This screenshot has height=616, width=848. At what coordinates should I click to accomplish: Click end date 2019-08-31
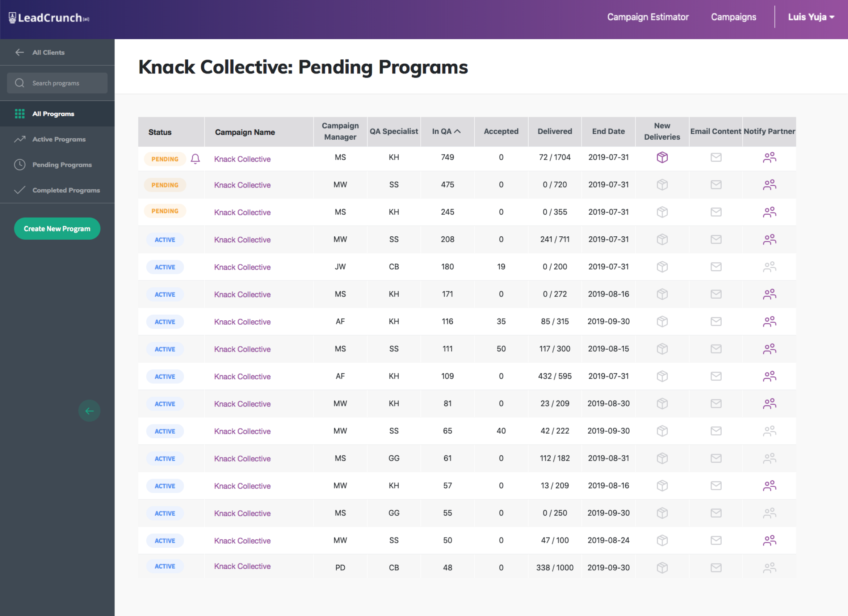tap(608, 458)
